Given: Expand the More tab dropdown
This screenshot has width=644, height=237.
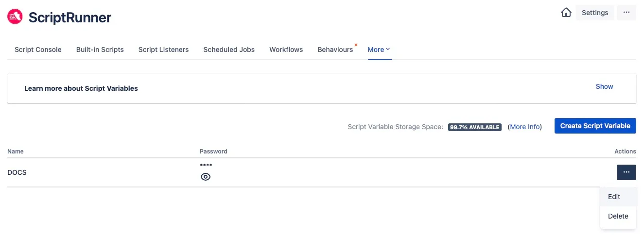Looking at the screenshot, I should pyautogui.click(x=379, y=50).
